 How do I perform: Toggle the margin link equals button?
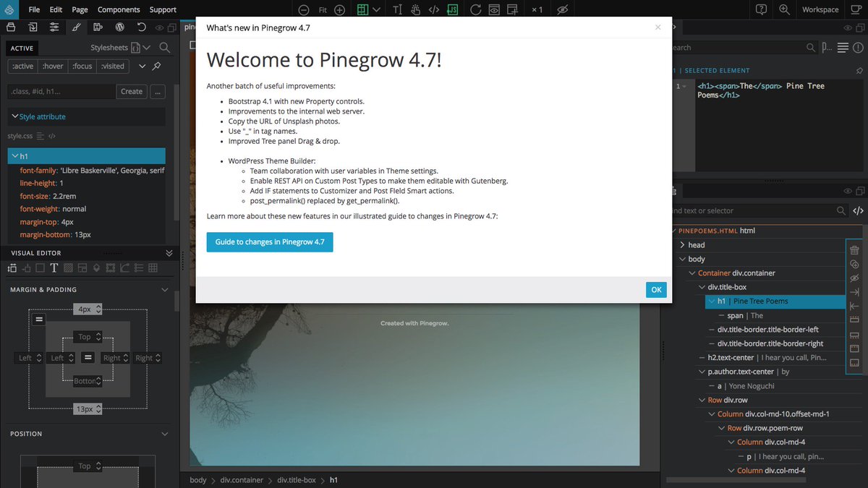[39, 319]
